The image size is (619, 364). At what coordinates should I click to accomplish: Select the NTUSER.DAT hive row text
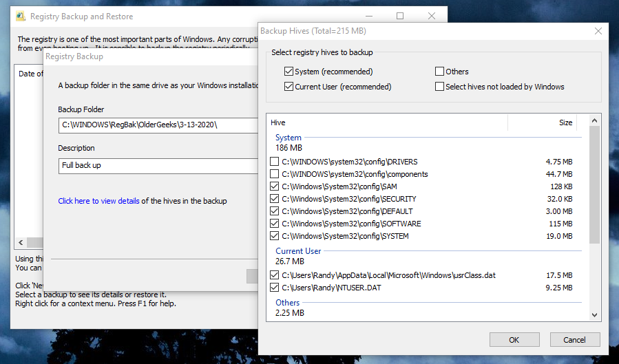[332, 288]
